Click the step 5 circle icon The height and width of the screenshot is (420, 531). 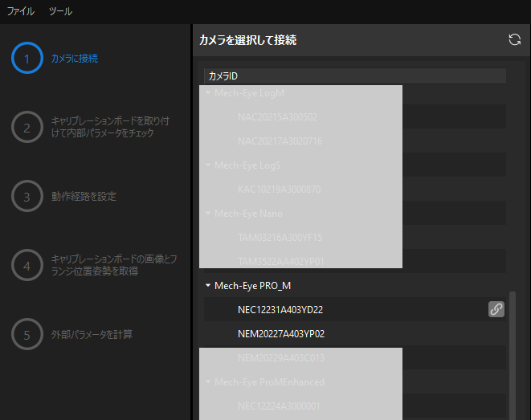pos(27,334)
